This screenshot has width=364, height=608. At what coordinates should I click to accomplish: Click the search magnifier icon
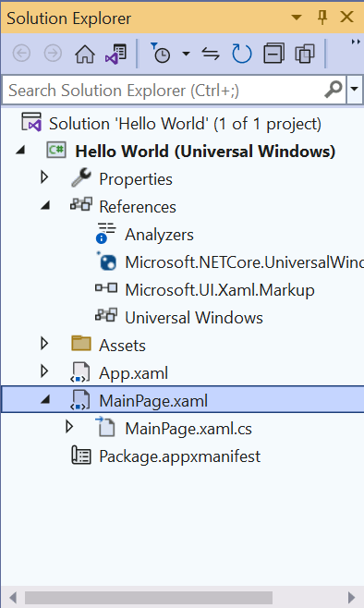click(334, 90)
